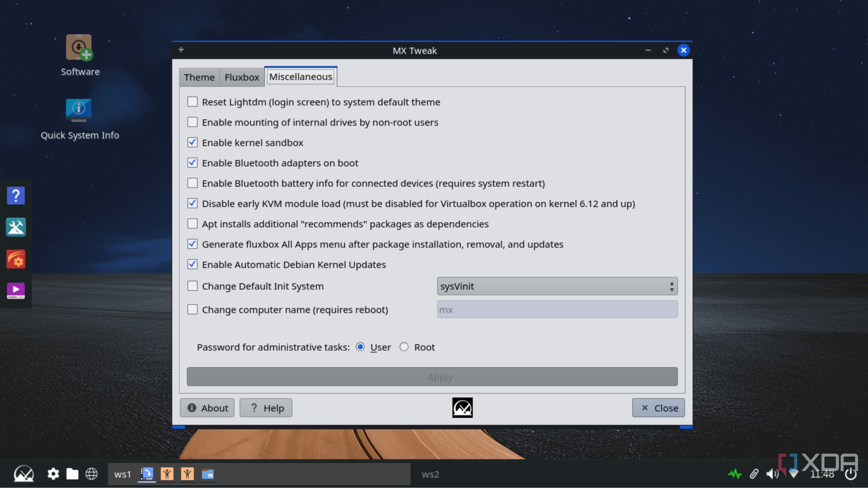Screen dimensions: 868x488
Task: Click the plus icon in MX Tweak title bar
Action: (181, 50)
